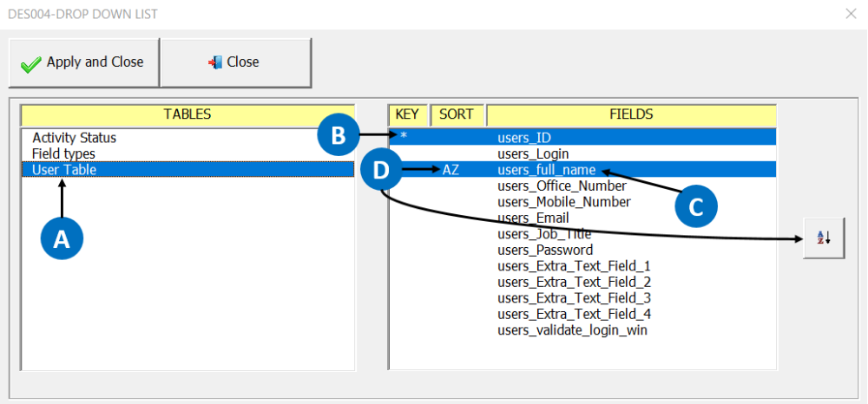Click the TABLES column header

coord(187,115)
